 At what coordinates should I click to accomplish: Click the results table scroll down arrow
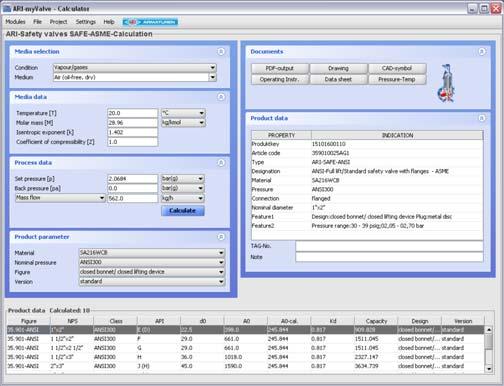pyautogui.click(x=488, y=369)
